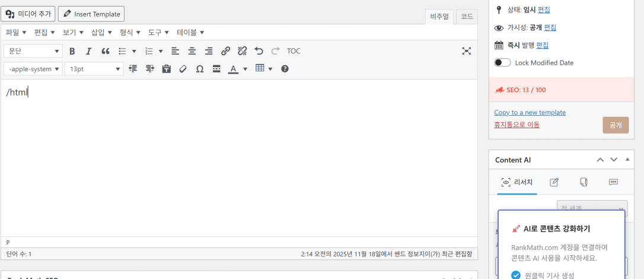644x279 pixels.
Task: Insert a blockquote
Action: (x=106, y=52)
